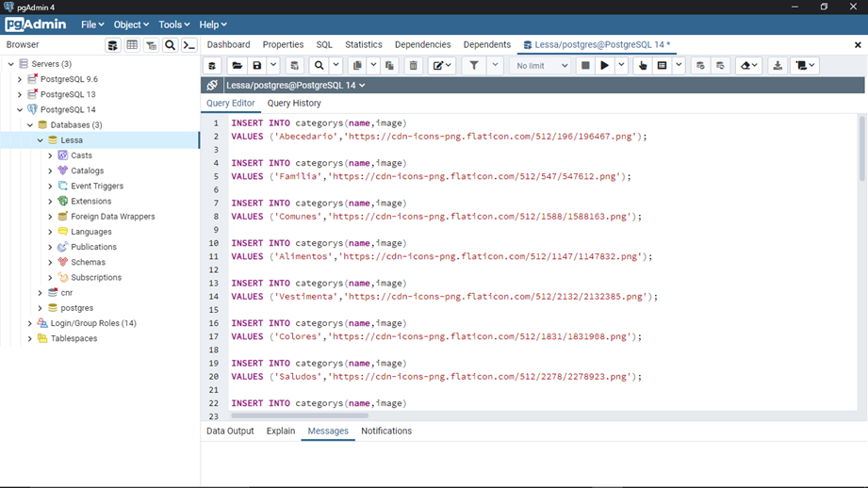The image size is (868, 488).
Task: Click the Explain hand-pointer icon
Action: (x=642, y=66)
